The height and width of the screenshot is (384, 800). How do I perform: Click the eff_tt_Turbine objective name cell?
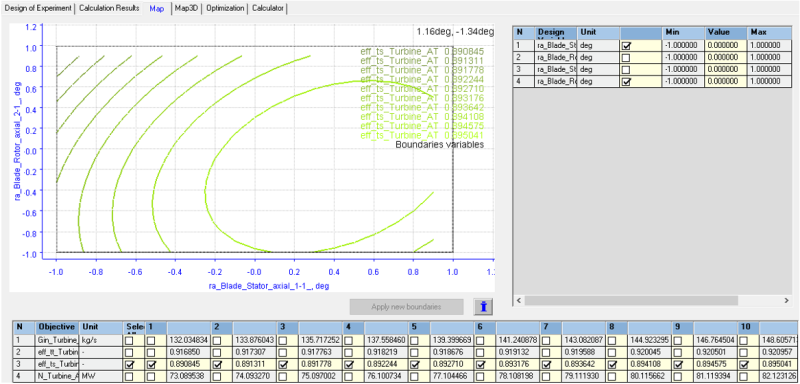click(57, 352)
